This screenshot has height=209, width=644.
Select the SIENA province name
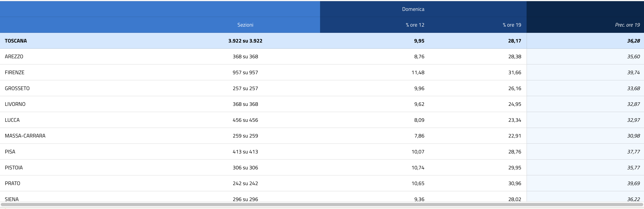(x=12, y=199)
